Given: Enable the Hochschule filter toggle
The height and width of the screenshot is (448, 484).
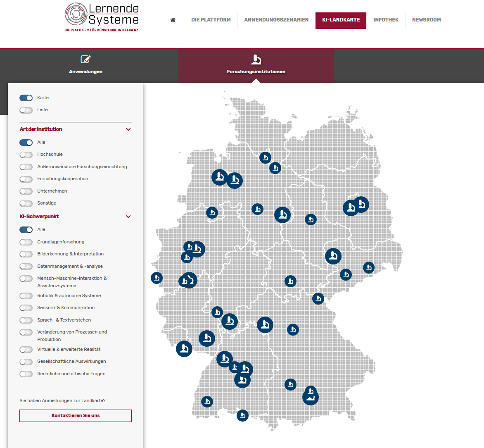Looking at the screenshot, I should [26, 155].
